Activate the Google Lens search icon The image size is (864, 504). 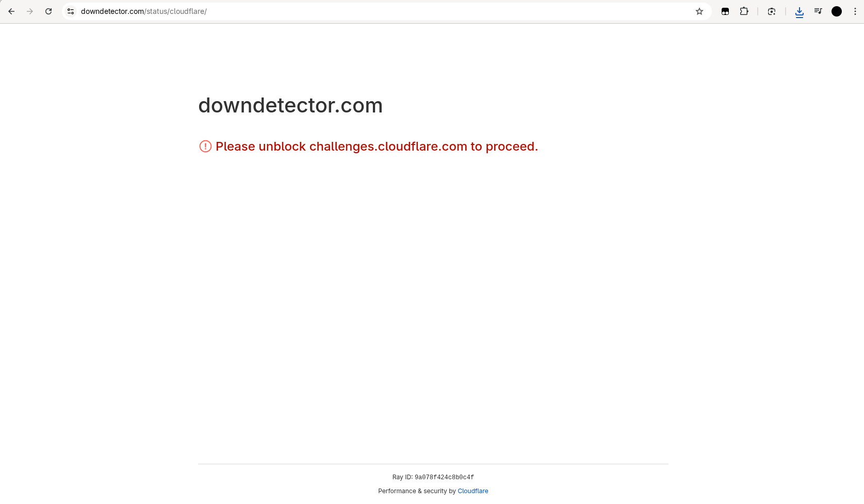click(772, 11)
